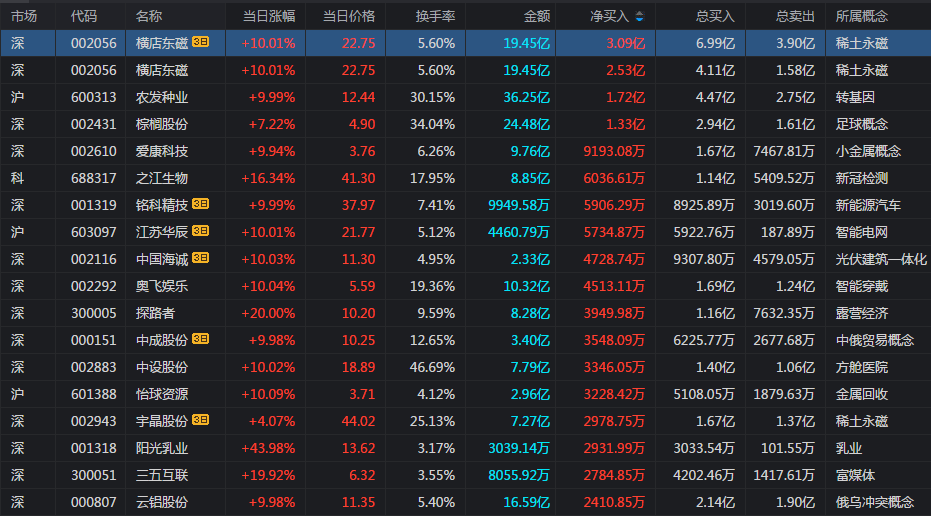The height and width of the screenshot is (516, 931).
Task: Click the 转基因 concept tag
Action: [x=855, y=97]
